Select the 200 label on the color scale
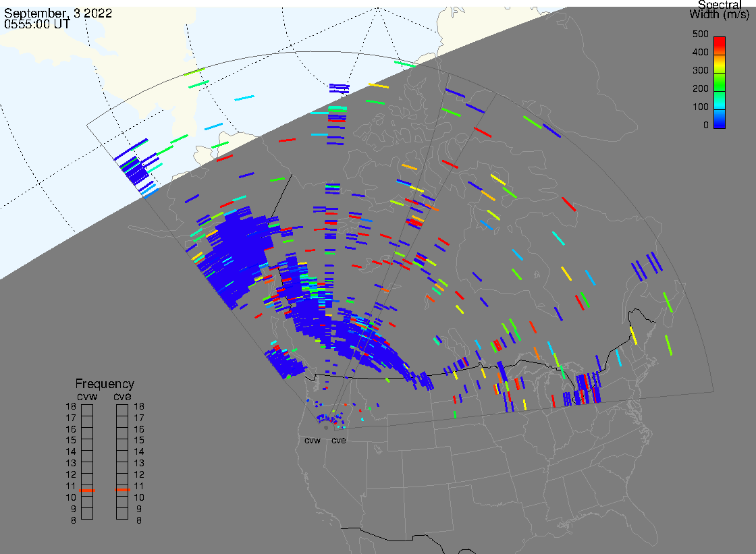This screenshot has width=756, height=554. coord(700,88)
